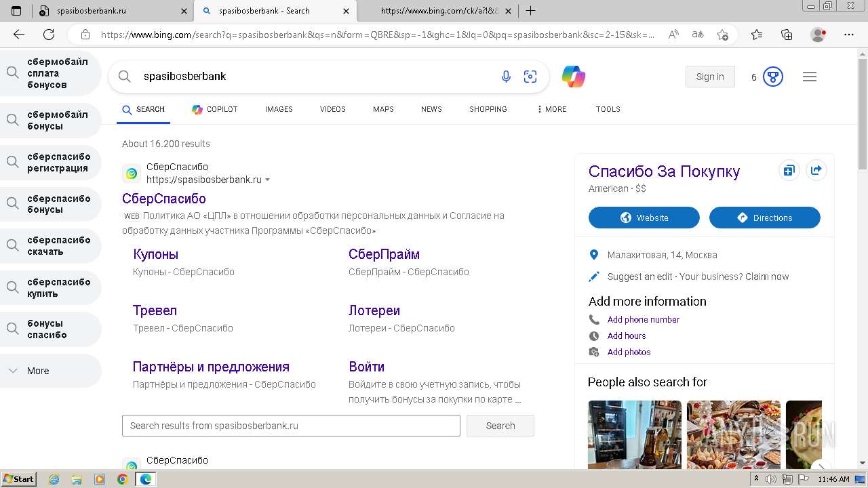
Task: Launch Copilot from the colorful logo
Action: (574, 77)
